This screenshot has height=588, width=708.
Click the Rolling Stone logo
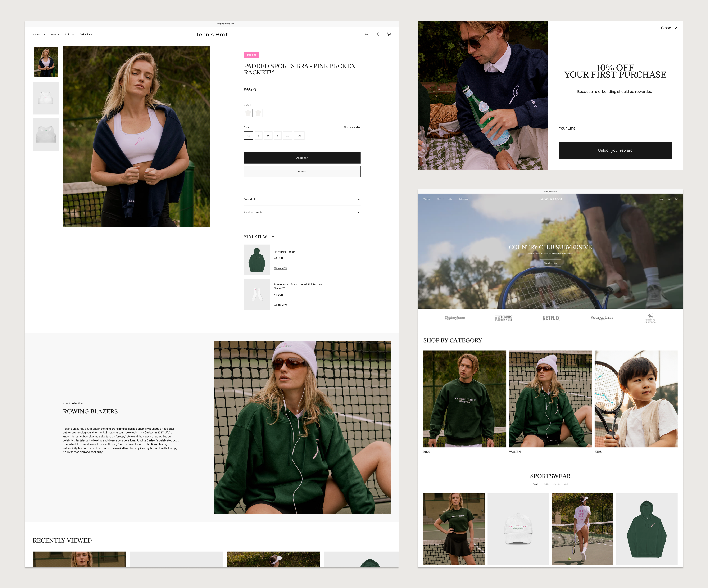pos(454,318)
